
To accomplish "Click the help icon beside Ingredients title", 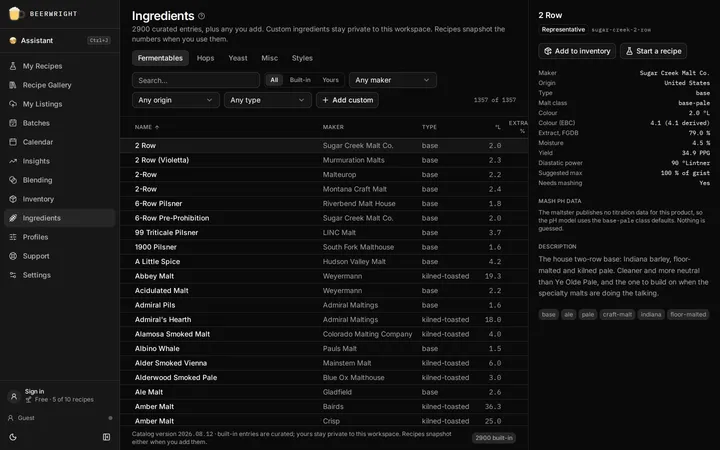I will (202, 16).
